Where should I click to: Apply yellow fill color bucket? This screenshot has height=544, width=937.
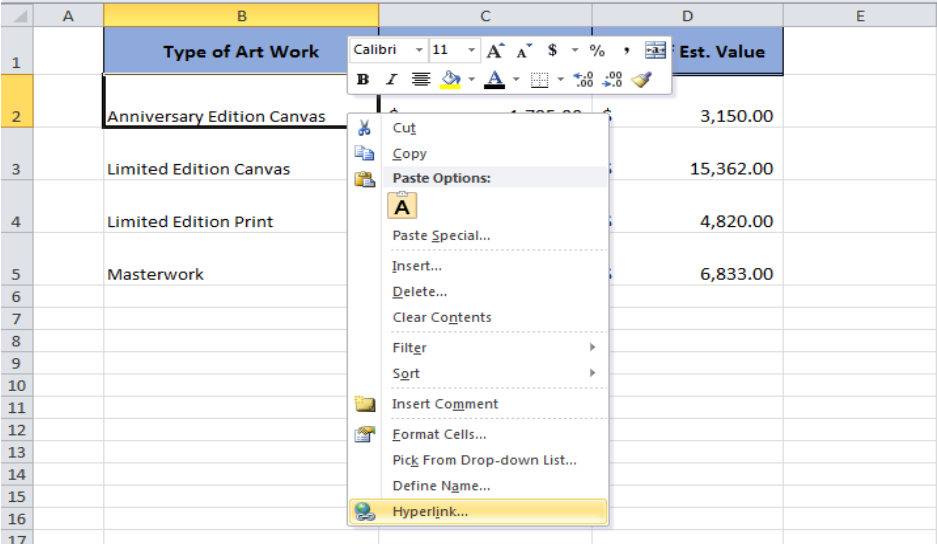tap(451, 80)
